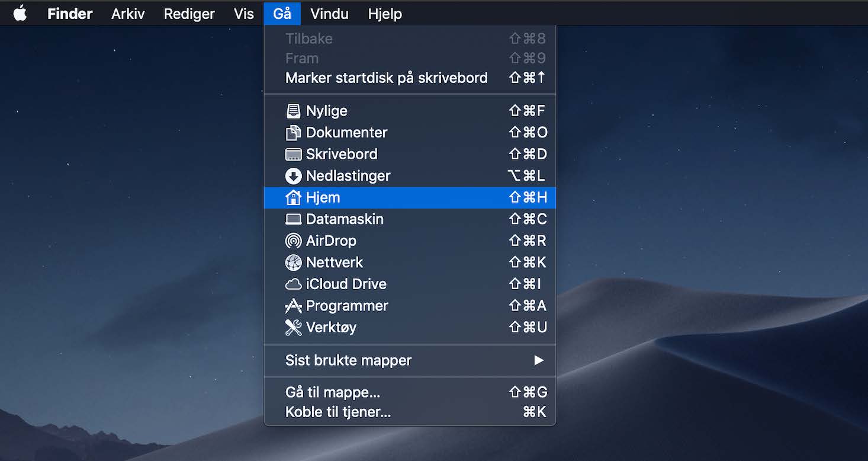The width and height of the screenshot is (868, 461).
Task: Click the Verktøy tools icon
Action: [293, 328]
